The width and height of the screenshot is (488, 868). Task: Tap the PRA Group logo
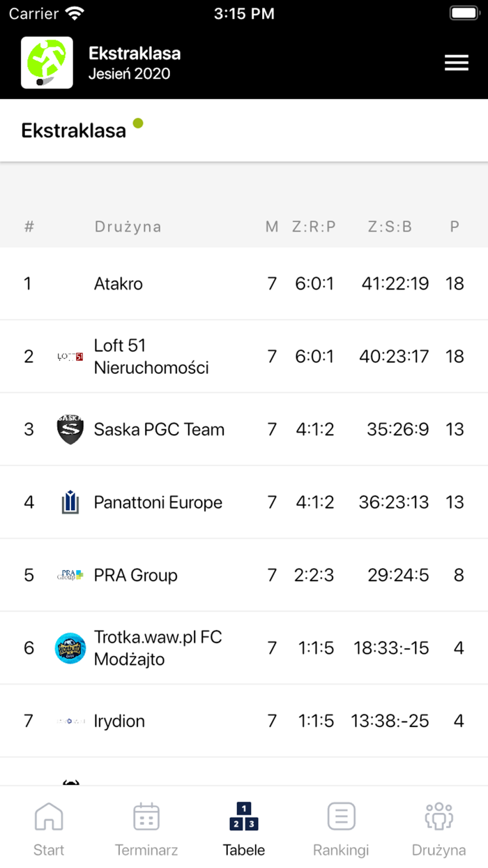click(x=70, y=576)
